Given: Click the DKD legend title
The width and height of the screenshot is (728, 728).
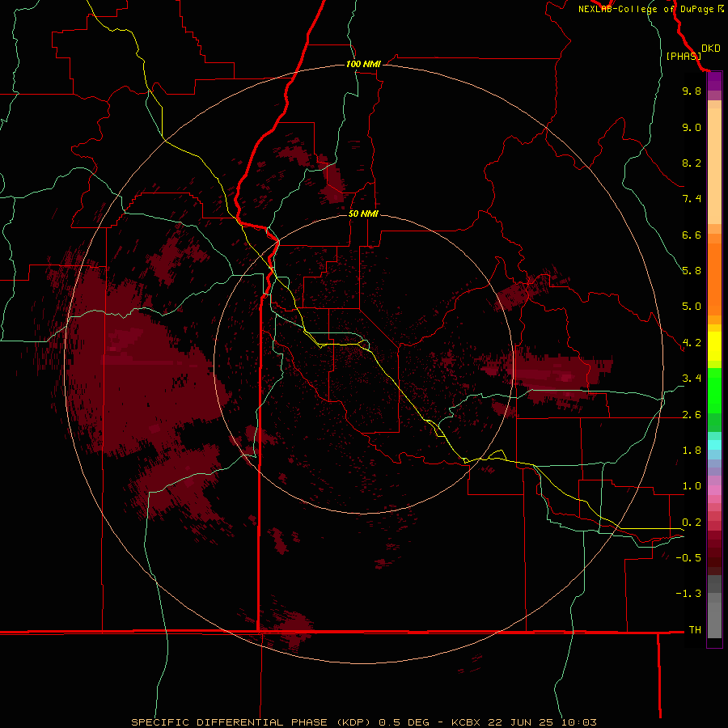Looking at the screenshot, I should point(710,49).
